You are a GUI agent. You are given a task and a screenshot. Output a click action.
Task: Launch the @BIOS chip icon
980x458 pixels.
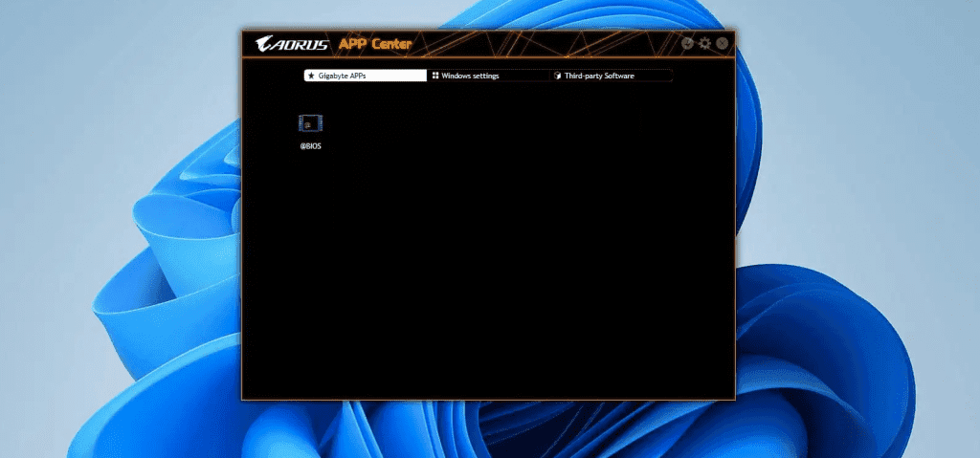(310, 123)
